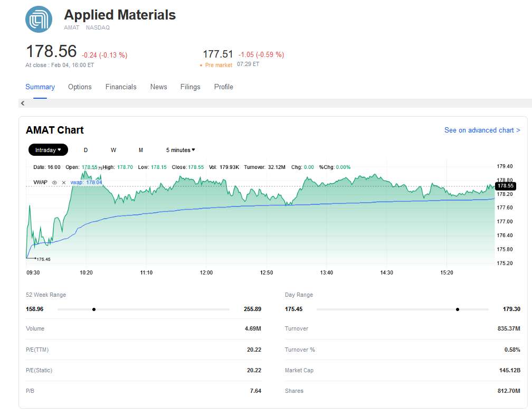Click the 52 Week Range slider dot
Image resolution: width=532 pixels, height=414 pixels.
94,309
